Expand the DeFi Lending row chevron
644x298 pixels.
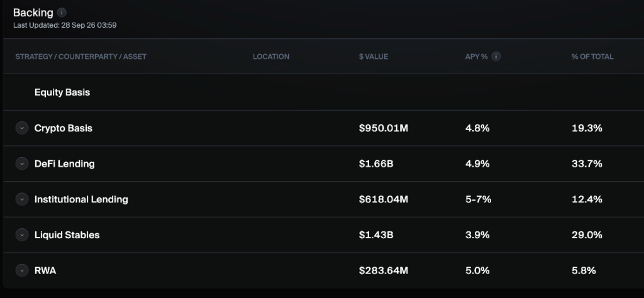pyautogui.click(x=22, y=164)
